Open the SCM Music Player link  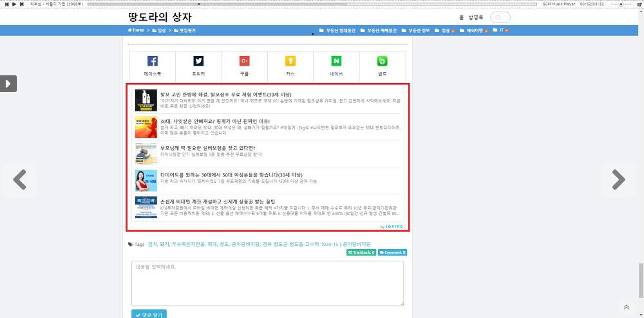tap(558, 4)
